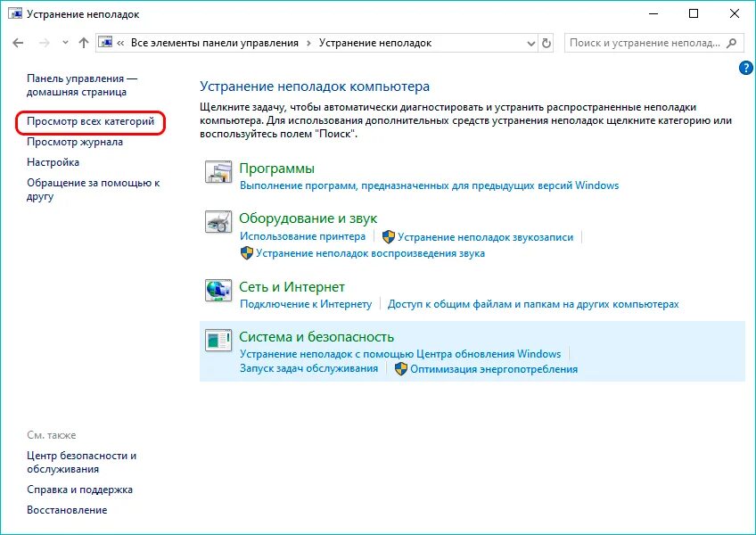Click the Сеть и Интернет globe icon

218,291
